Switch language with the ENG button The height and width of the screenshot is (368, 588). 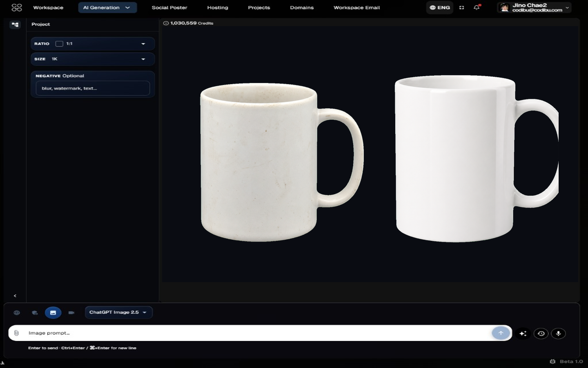pyautogui.click(x=440, y=7)
